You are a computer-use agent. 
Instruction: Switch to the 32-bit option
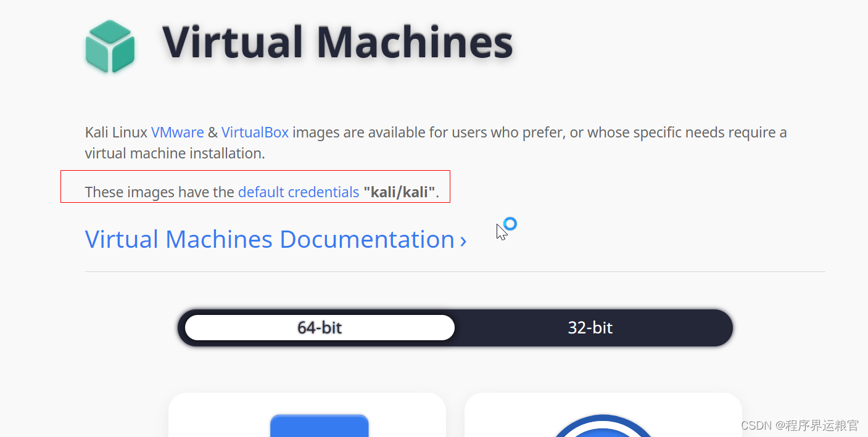[x=590, y=327]
